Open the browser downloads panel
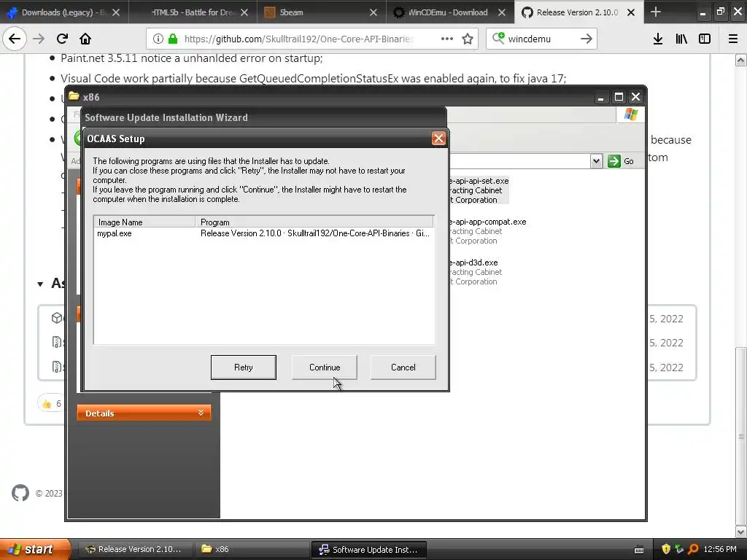This screenshot has height=560, width=747. tap(658, 39)
